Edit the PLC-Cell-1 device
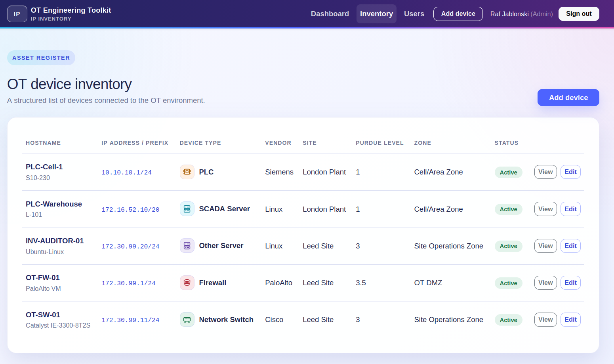Image resolution: width=614 pixels, height=364 pixels. 570,172
